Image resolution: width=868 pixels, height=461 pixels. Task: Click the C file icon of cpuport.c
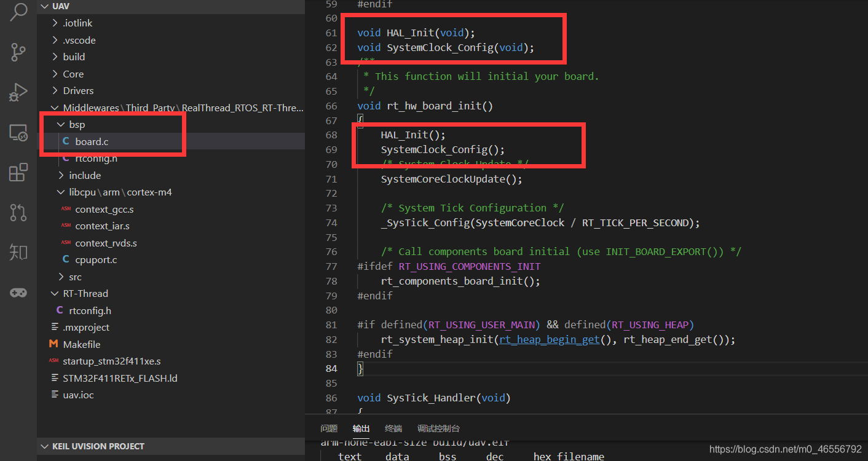pos(66,259)
